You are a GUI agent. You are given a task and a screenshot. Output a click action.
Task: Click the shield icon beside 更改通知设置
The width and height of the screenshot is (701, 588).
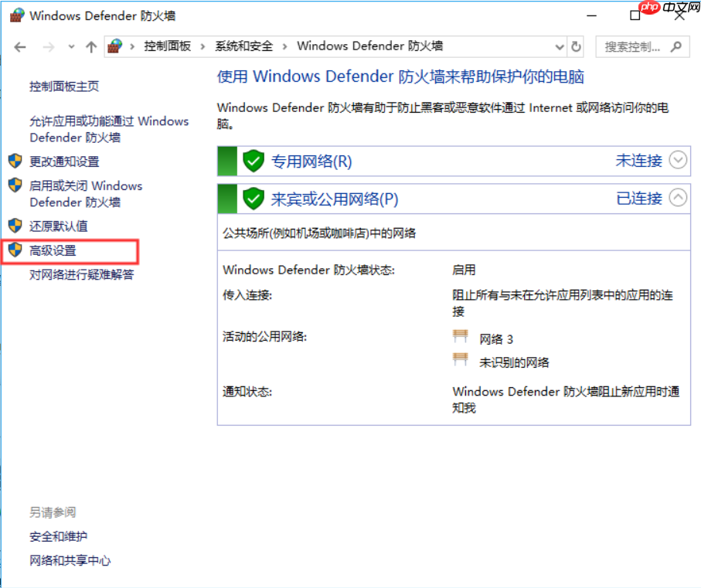tap(15, 161)
